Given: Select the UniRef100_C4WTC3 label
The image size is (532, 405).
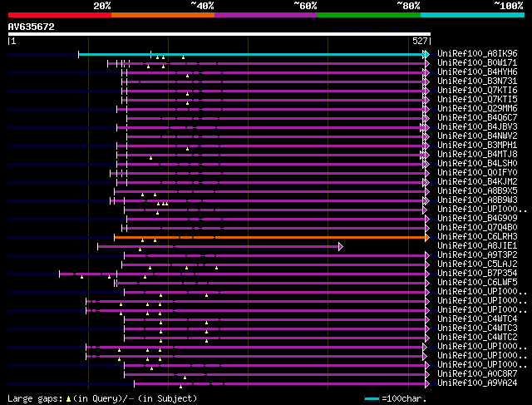Looking at the screenshot, I should (x=477, y=328).
